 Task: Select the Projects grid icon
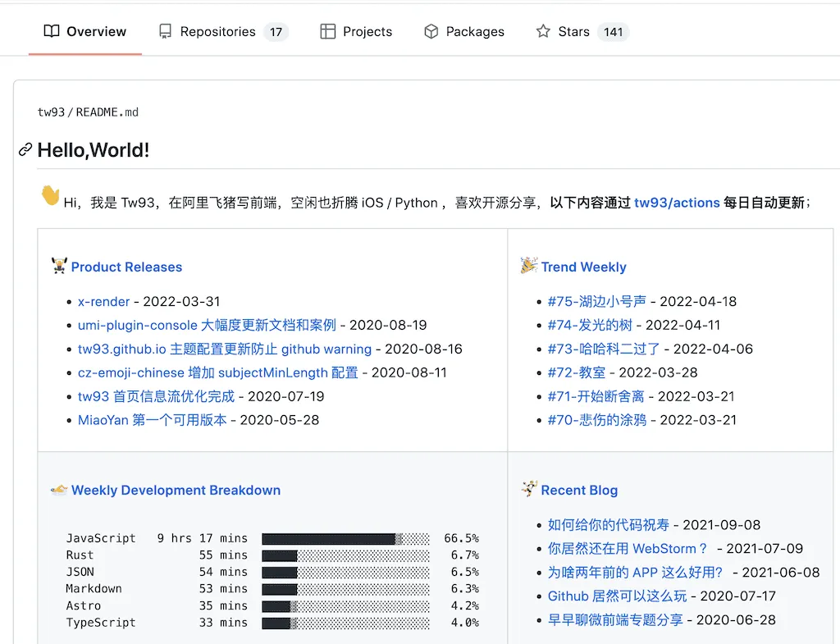(x=326, y=31)
